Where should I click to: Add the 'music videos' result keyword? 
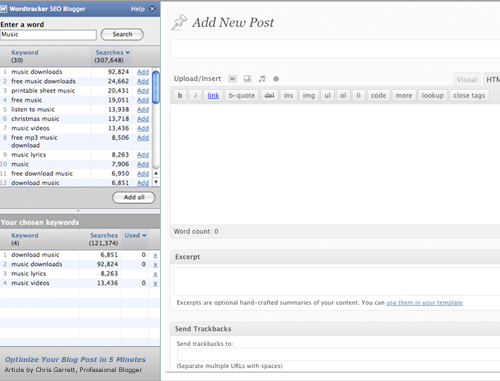pyautogui.click(x=143, y=128)
